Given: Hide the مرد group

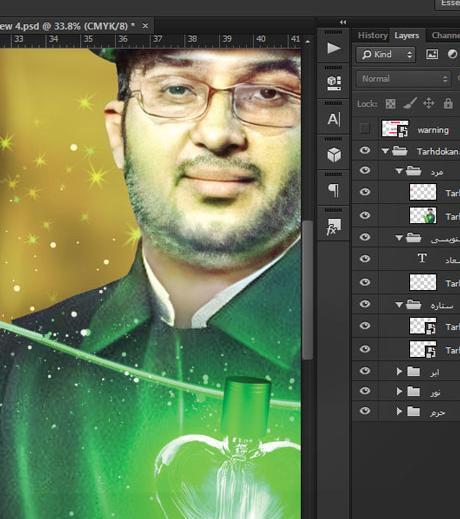Looking at the screenshot, I should [x=365, y=170].
